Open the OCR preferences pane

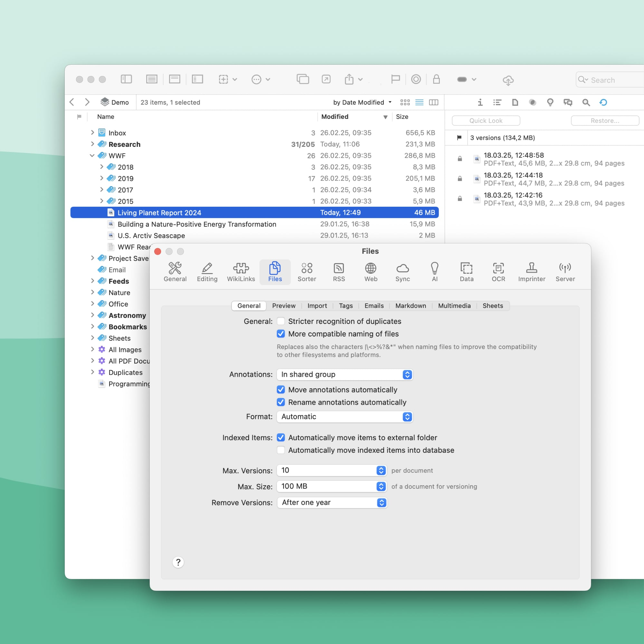(498, 272)
